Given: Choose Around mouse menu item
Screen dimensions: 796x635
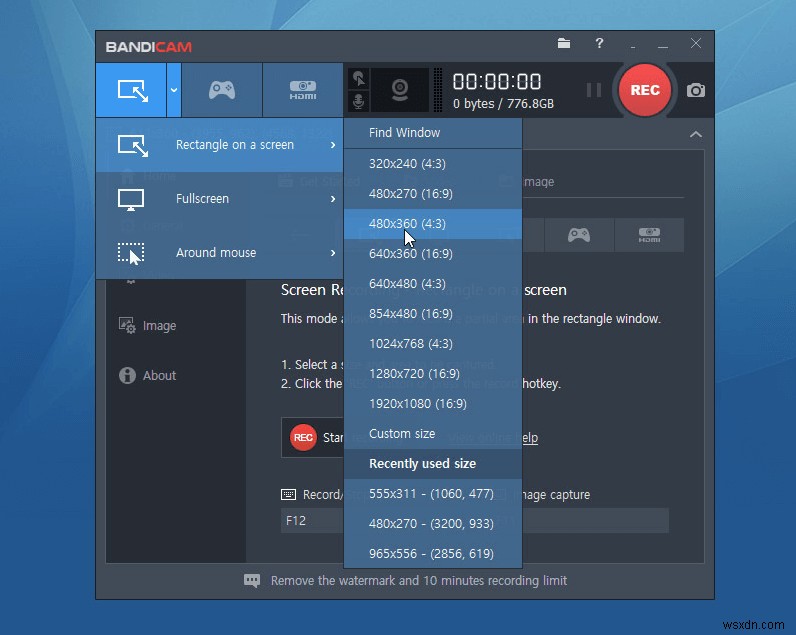Looking at the screenshot, I should (219, 253).
